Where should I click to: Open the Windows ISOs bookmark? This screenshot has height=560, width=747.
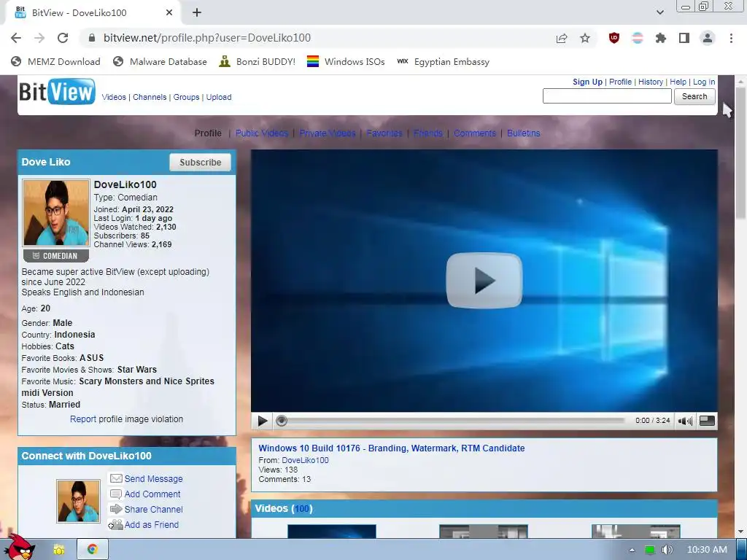tap(346, 62)
